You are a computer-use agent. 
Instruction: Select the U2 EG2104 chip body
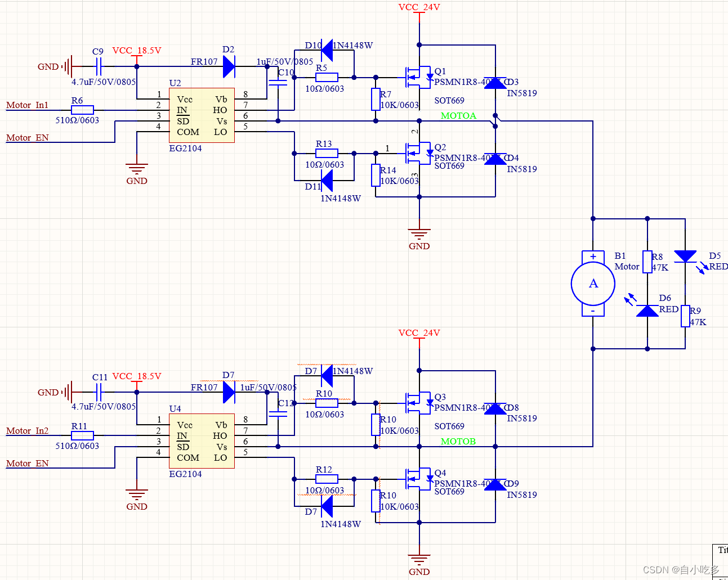tap(202, 115)
